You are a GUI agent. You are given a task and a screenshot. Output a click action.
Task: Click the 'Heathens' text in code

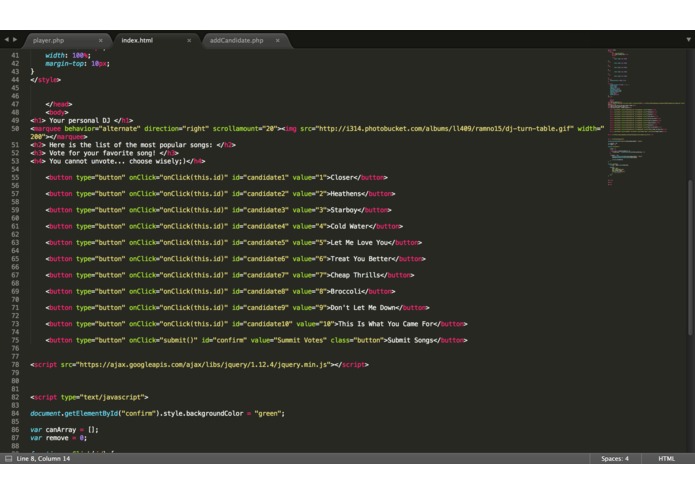click(x=346, y=194)
